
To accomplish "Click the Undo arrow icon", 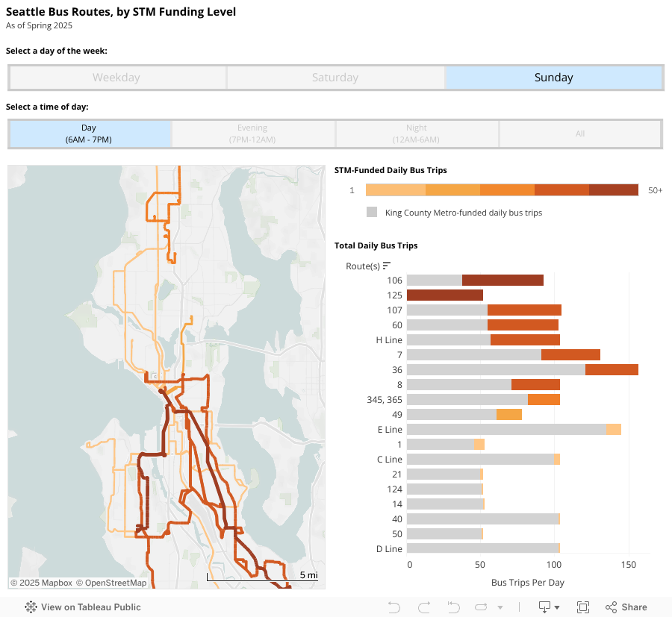I will (x=395, y=607).
